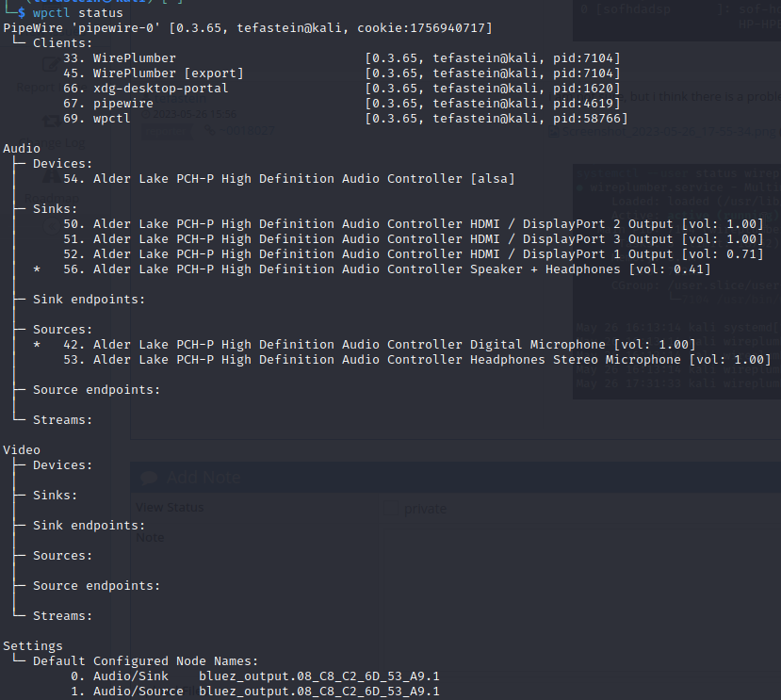
Task: Click the Audio/Sink bluez_output node name
Action: pyautogui.click(x=318, y=676)
